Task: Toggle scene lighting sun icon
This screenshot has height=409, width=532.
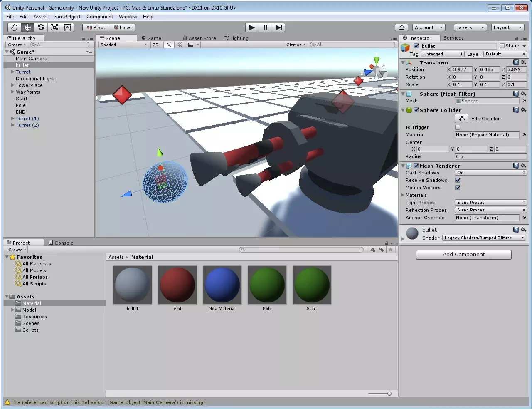Action: tap(169, 45)
